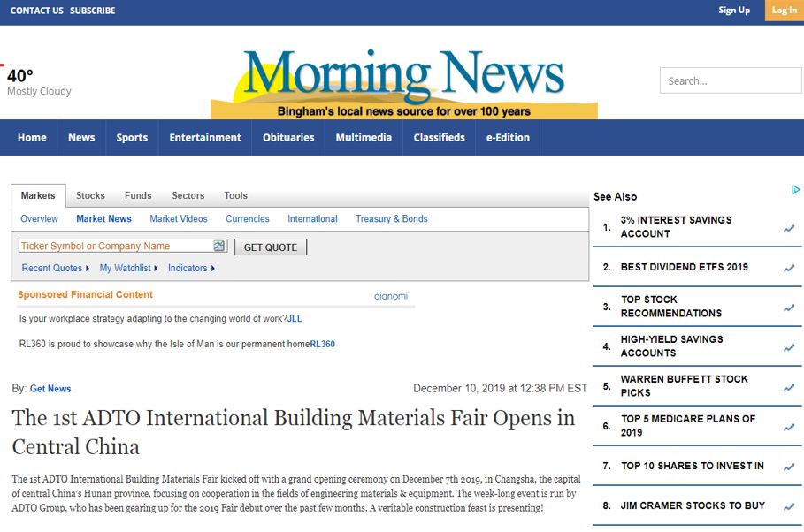Click trend arrow beside Top 10 Shares
The height and width of the screenshot is (532, 804).
pos(789,467)
